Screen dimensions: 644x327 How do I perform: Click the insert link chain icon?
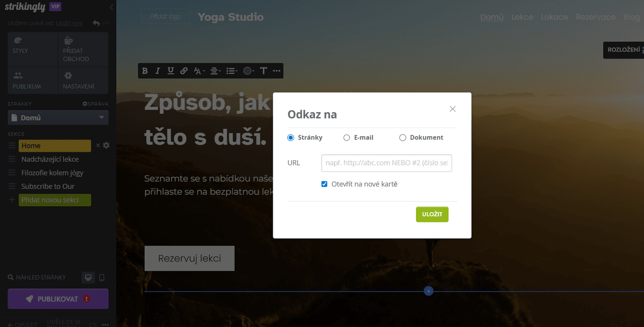(x=184, y=71)
